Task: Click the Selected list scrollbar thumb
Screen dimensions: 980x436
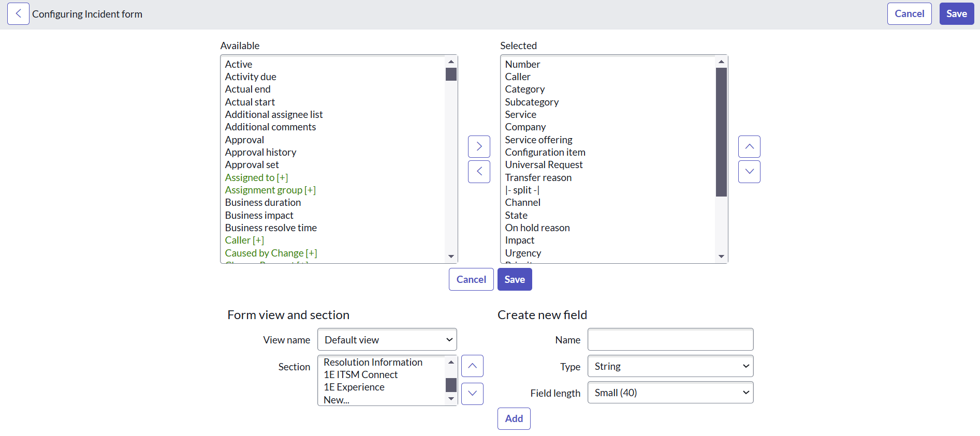Action: coord(721,132)
